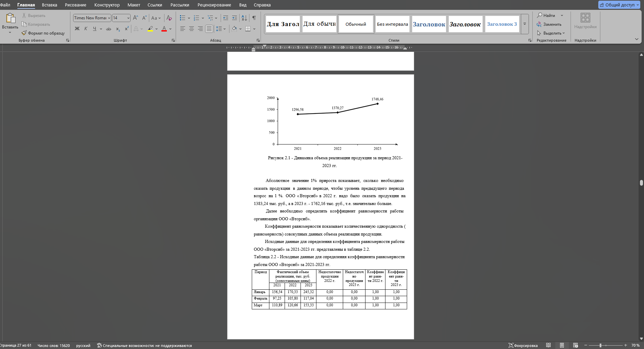The image size is (644, 349).
Task: Click the word count (Число слов: 15620) indicator
Action: [53, 346]
